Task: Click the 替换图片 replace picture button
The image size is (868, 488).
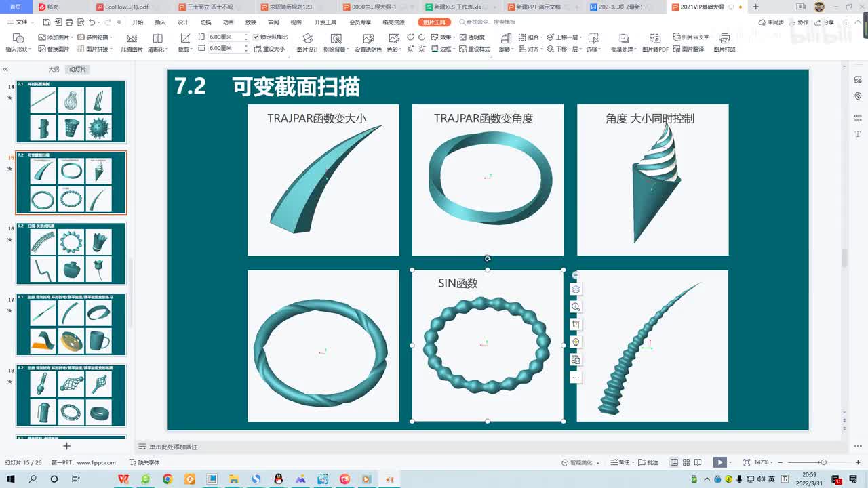Action: [53, 49]
